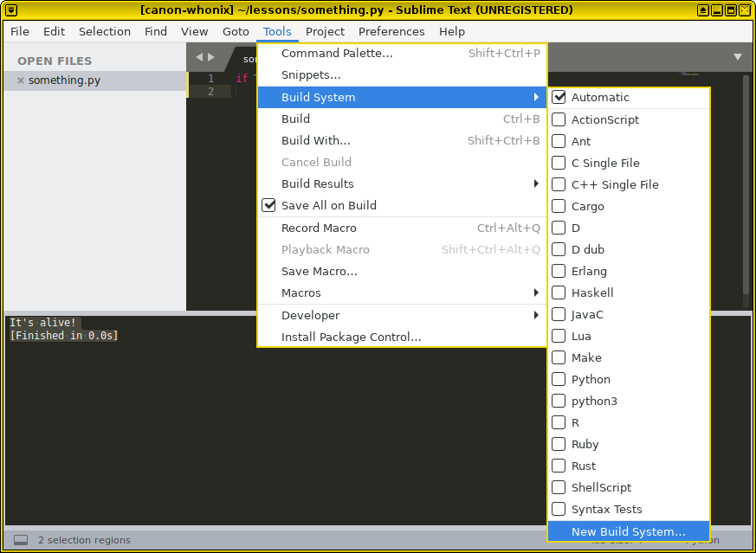Select the python3 build system checkbox
756x553 pixels.
tap(559, 402)
